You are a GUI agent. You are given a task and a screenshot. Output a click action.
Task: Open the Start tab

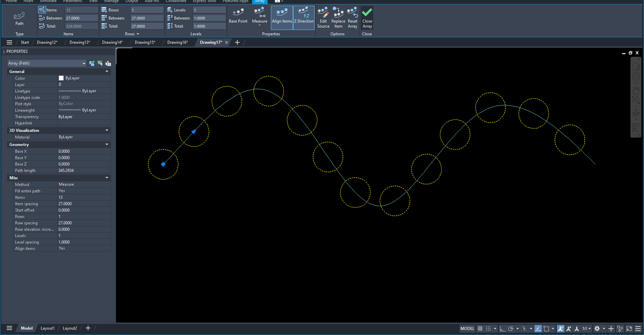25,42
